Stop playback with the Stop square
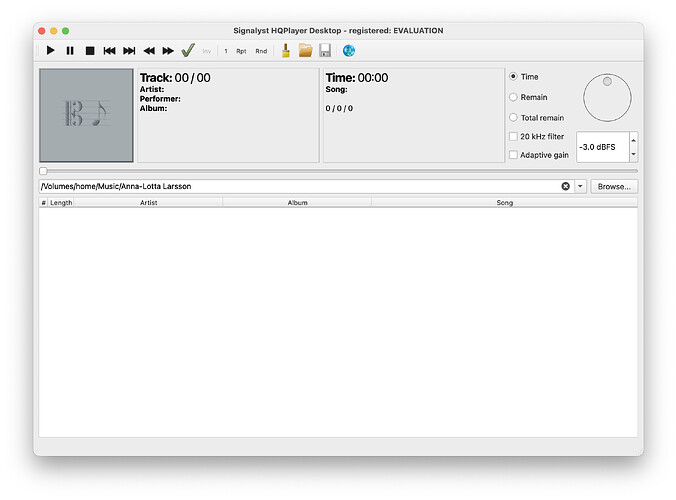 tap(90, 51)
